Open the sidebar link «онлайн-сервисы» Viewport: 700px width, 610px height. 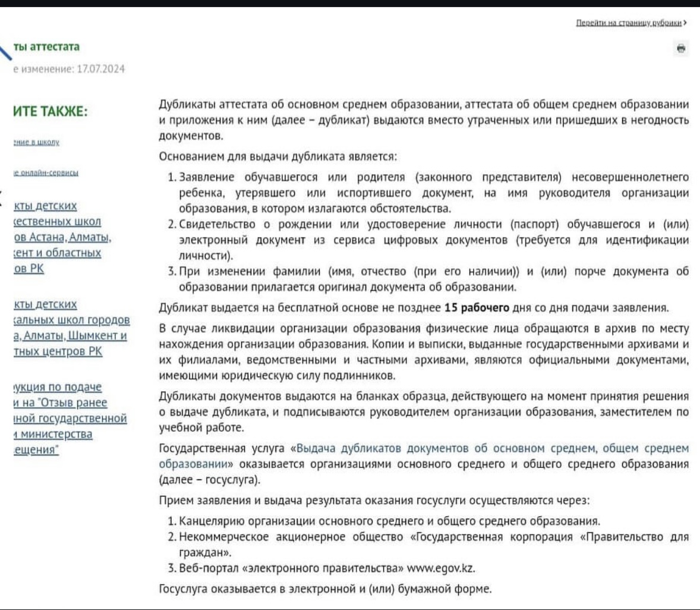(x=46, y=173)
